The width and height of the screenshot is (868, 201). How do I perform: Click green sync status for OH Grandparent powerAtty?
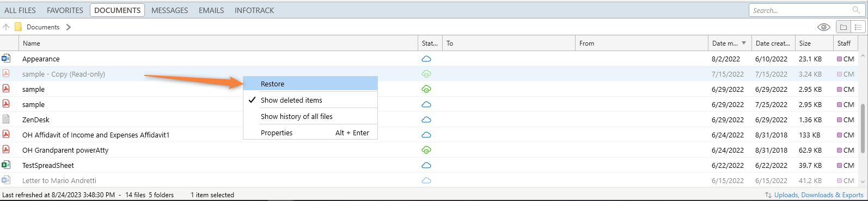point(426,150)
